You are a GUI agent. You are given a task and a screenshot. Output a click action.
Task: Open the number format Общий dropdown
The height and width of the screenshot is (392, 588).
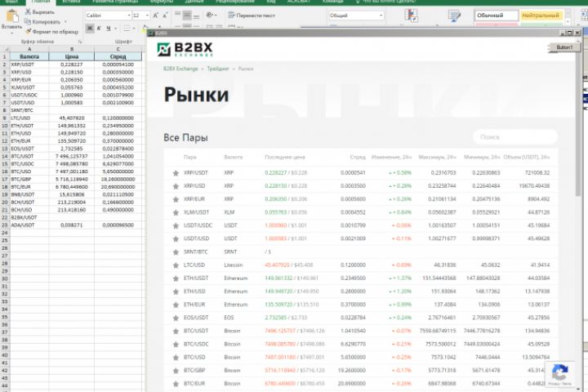[x=381, y=16]
